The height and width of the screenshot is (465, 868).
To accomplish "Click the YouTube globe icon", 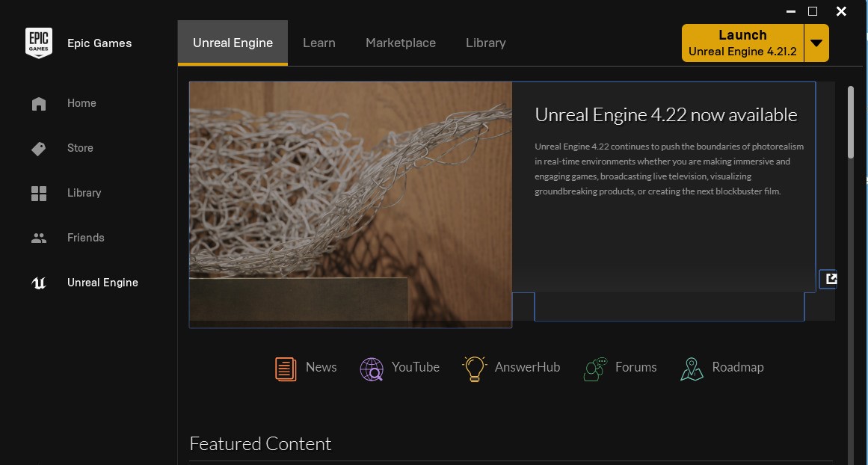I will coord(372,368).
